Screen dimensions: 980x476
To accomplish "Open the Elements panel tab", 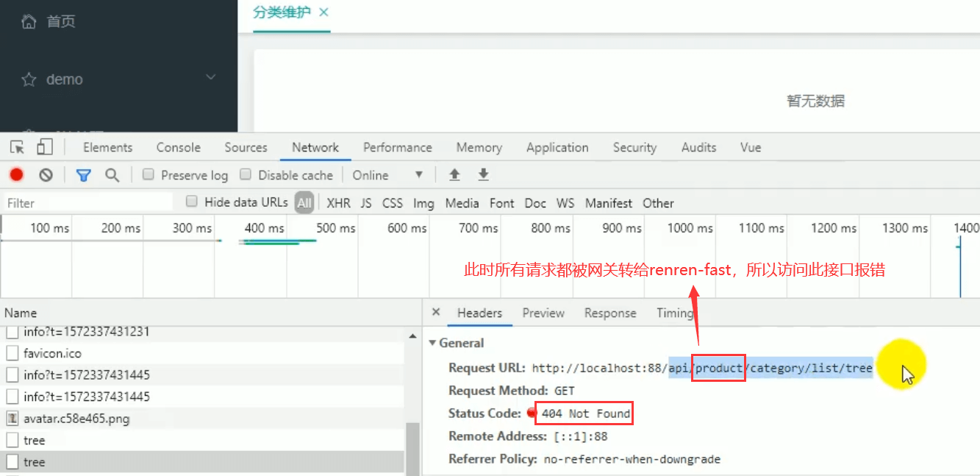I will tap(107, 147).
